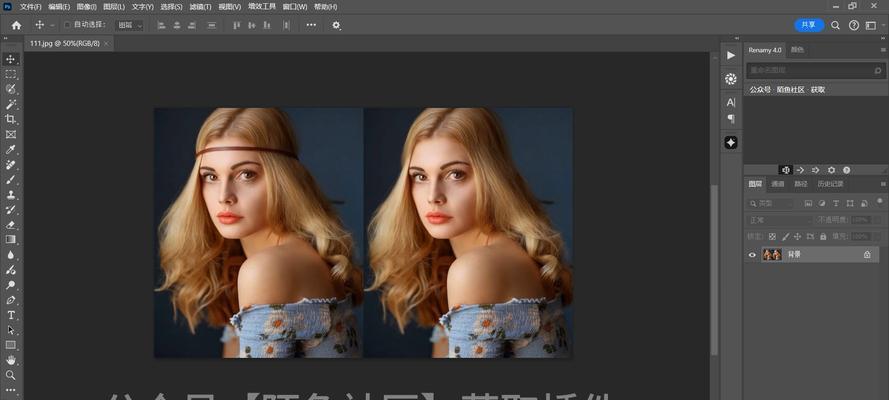Screen dimensions: 889x400
Task: Open the Layers panel flyout menu
Action: (883, 184)
